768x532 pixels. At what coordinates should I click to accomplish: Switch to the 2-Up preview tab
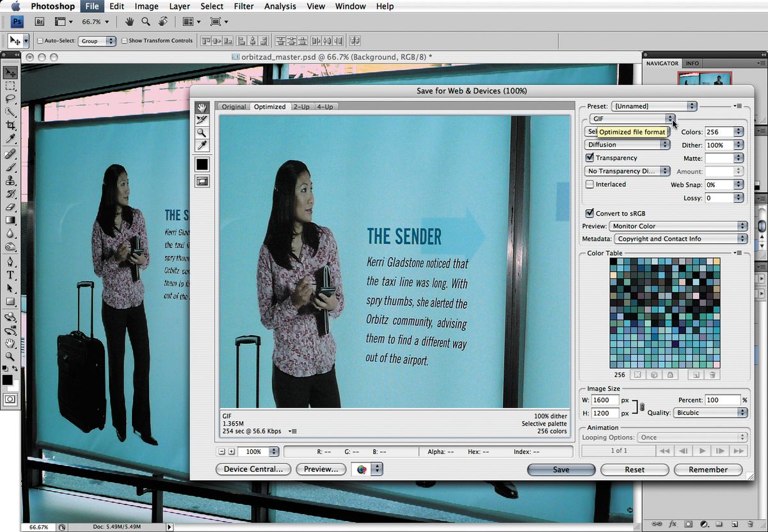click(301, 107)
